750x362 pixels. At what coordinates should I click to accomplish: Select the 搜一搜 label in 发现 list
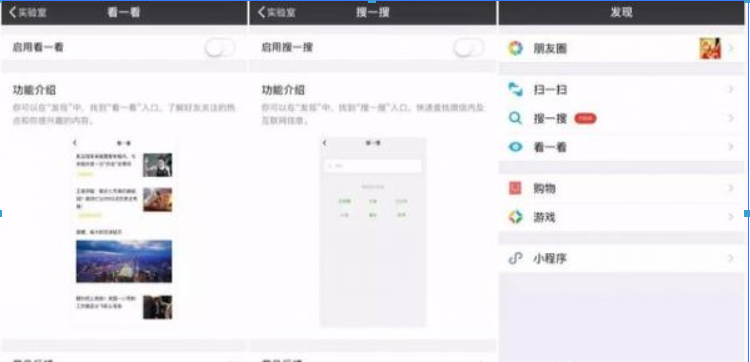pos(550,119)
